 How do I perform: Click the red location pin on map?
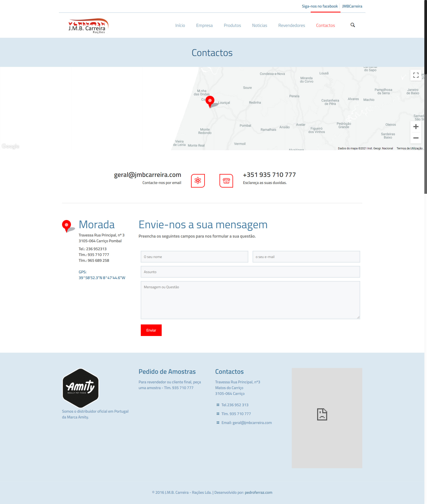coord(210,101)
